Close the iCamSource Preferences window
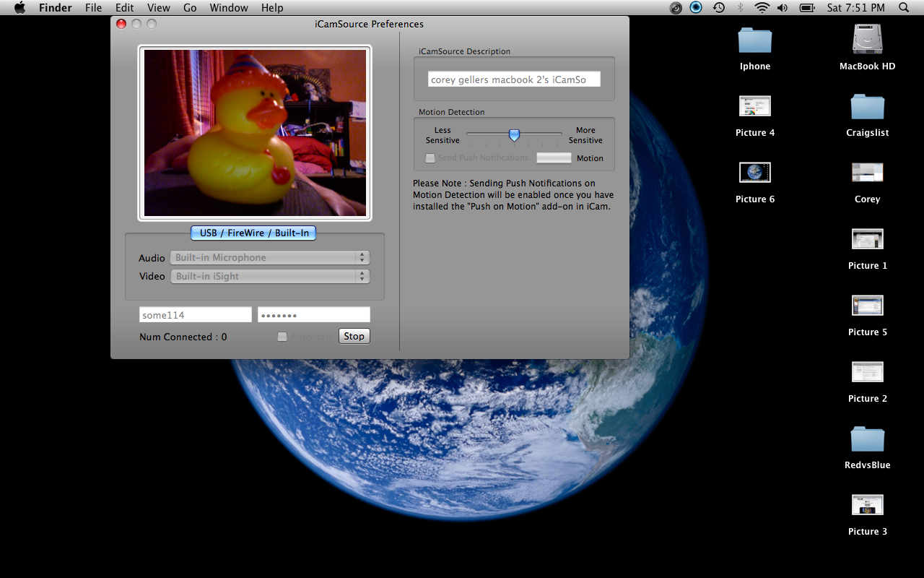Screen dimensions: 924x578 pyautogui.click(x=121, y=24)
